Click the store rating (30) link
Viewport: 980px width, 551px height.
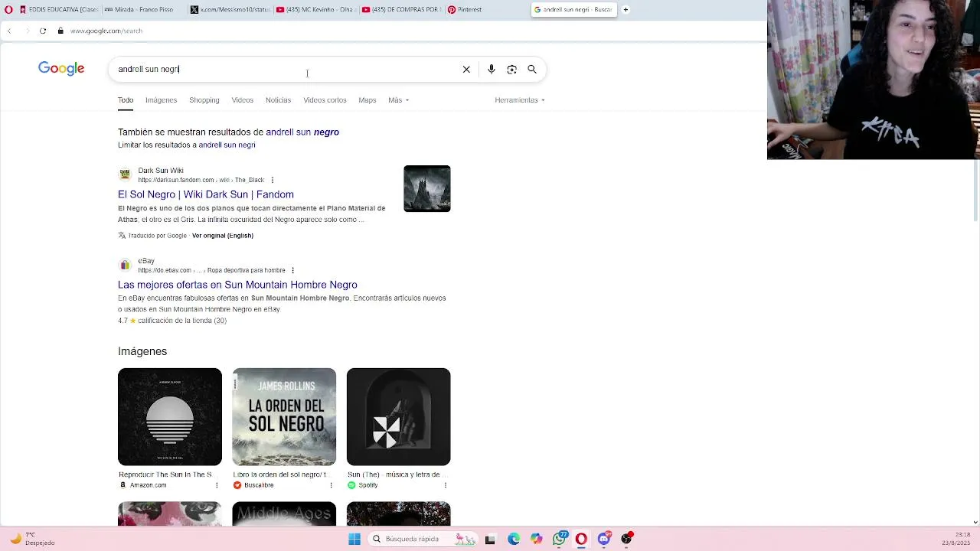point(182,321)
